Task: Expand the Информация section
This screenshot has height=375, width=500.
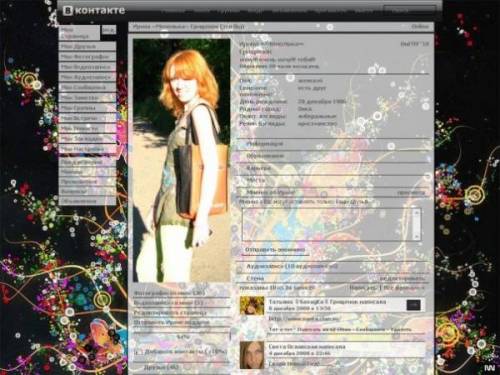Action: pyautogui.click(x=333, y=144)
